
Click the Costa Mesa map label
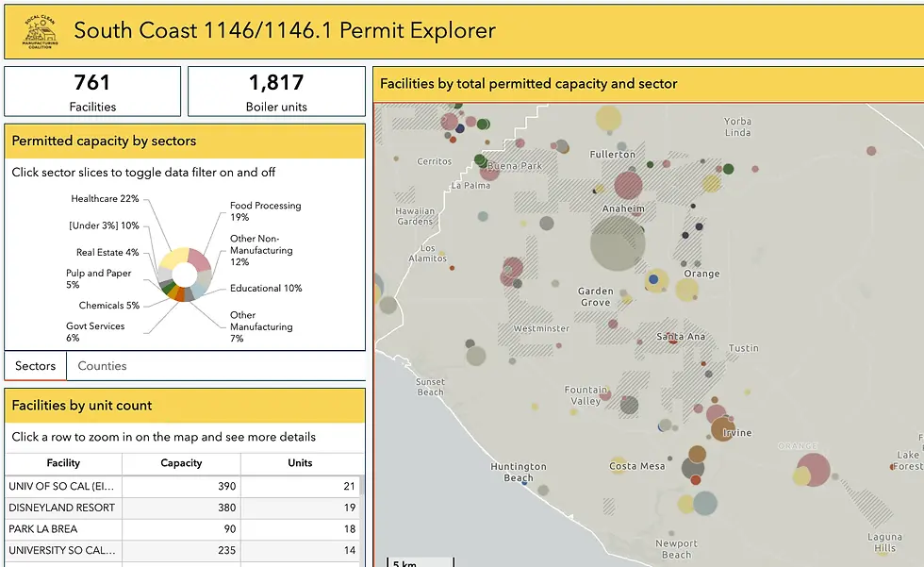point(637,466)
